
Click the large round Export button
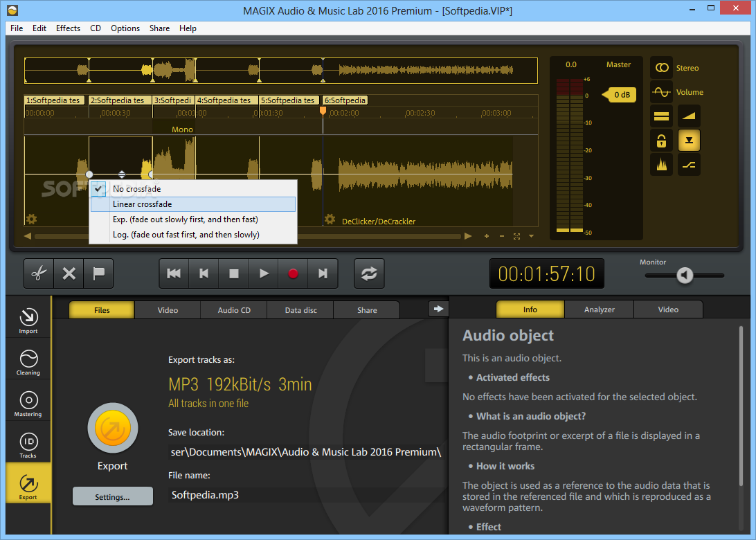coord(113,428)
